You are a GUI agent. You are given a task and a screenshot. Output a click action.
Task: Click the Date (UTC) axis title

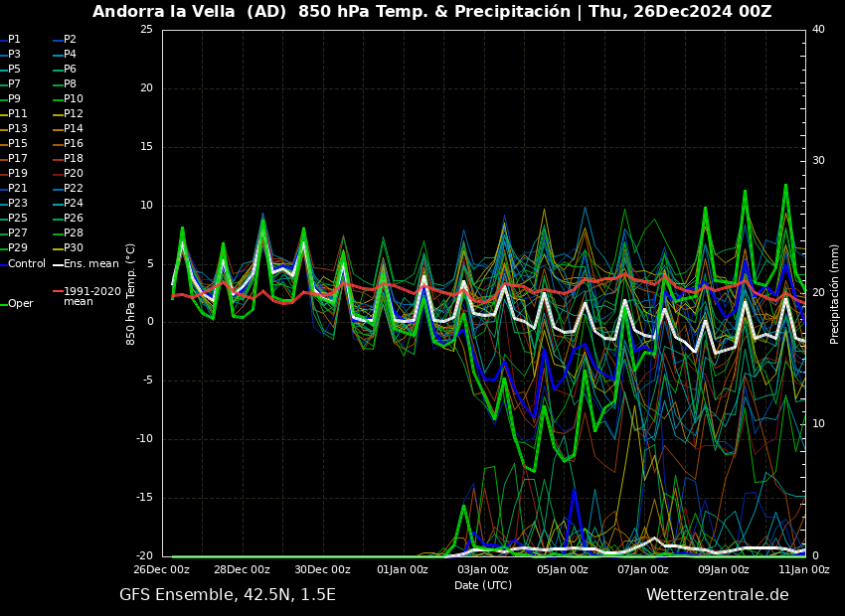point(483,585)
